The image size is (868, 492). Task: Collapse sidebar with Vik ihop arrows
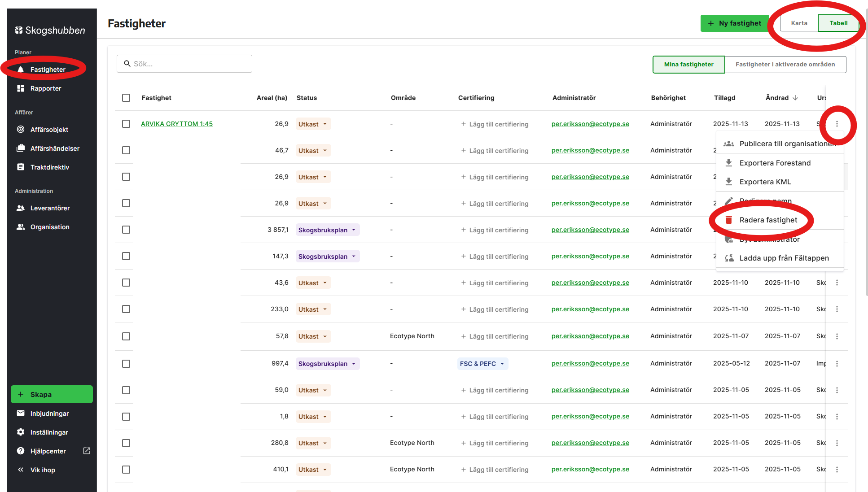pyautogui.click(x=21, y=470)
